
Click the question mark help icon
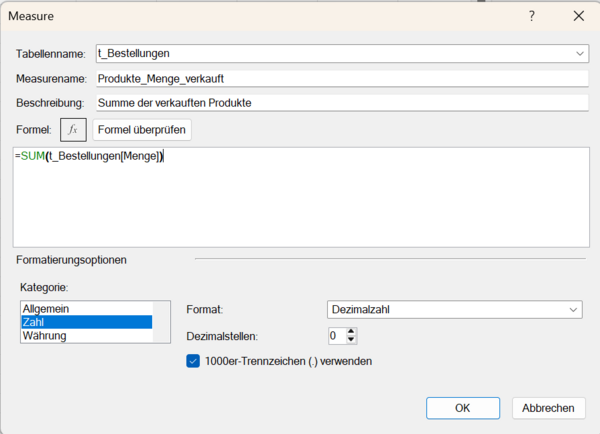(x=532, y=16)
